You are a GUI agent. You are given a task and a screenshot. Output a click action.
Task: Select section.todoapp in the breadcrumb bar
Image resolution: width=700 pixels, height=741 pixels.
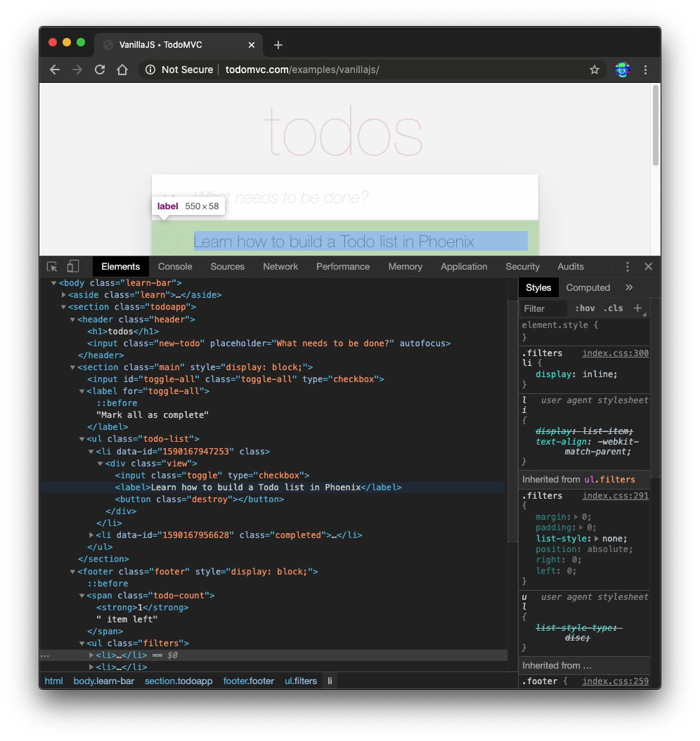pos(179,681)
